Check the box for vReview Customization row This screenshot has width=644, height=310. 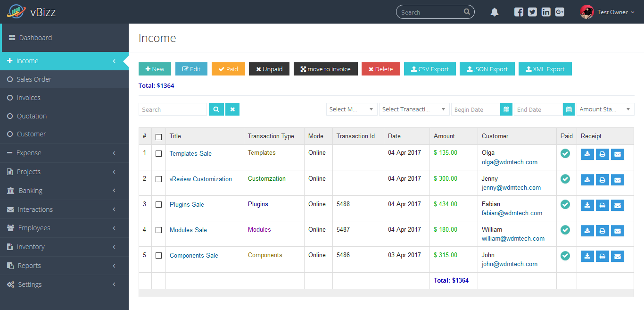158,179
